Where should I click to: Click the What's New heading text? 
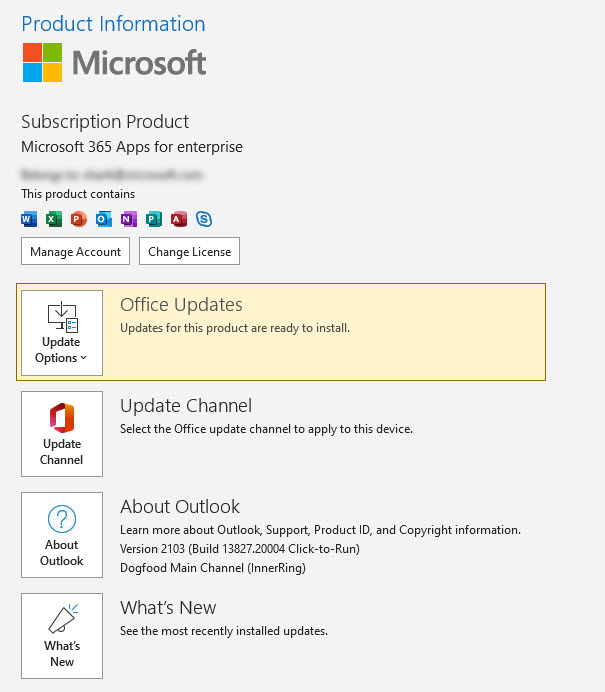(168, 608)
